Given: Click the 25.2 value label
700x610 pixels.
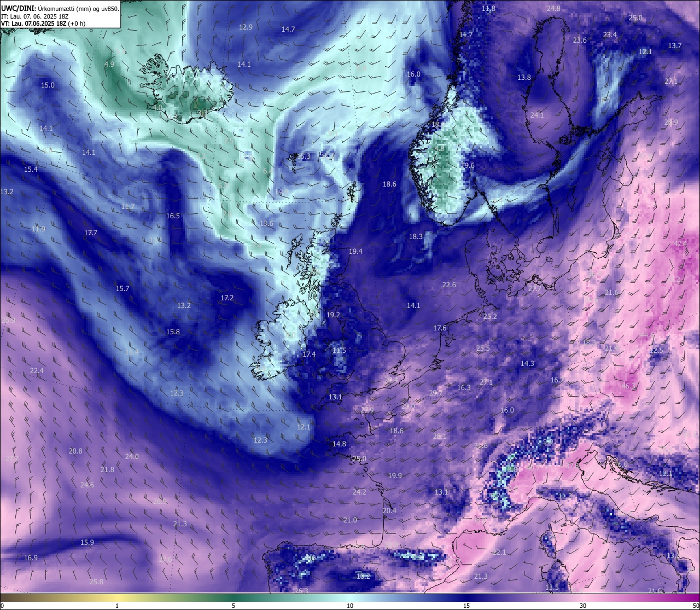Looking at the screenshot, I should pyautogui.click(x=490, y=317).
